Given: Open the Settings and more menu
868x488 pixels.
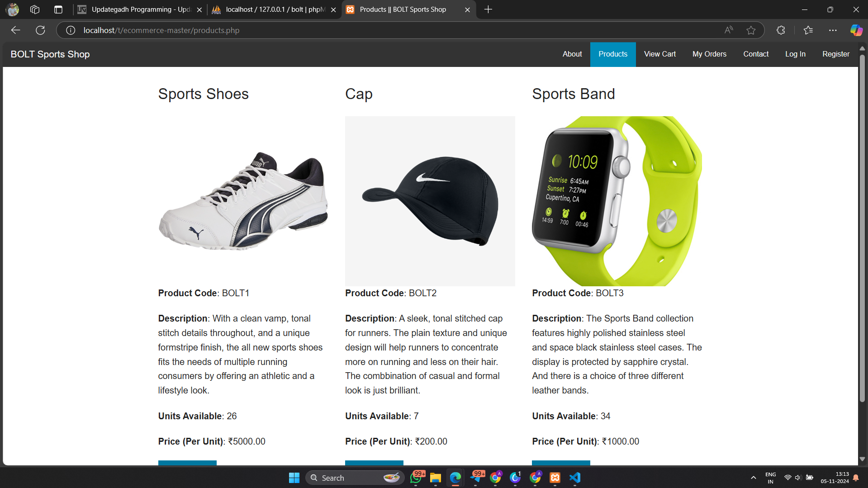Looking at the screenshot, I should pyautogui.click(x=834, y=30).
